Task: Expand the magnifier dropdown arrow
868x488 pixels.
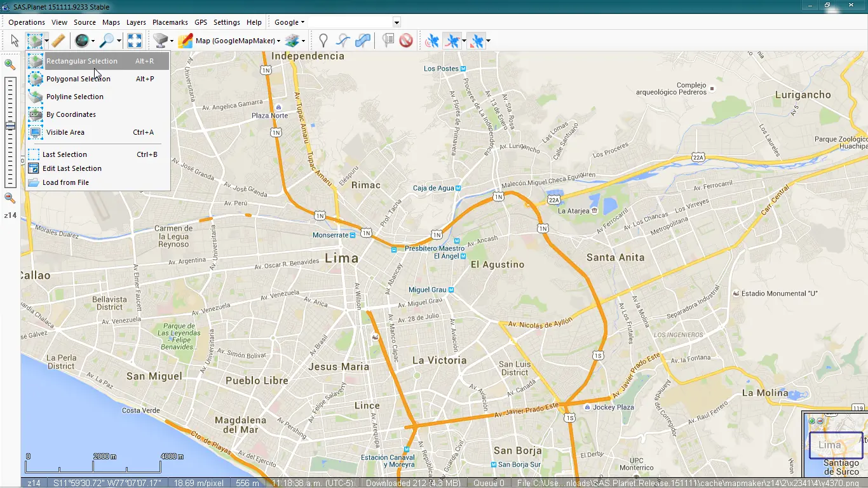Action: click(x=119, y=41)
